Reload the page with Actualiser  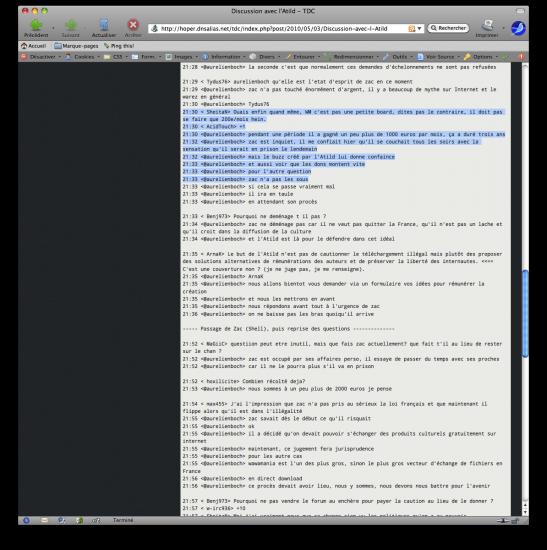pos(104,28)
